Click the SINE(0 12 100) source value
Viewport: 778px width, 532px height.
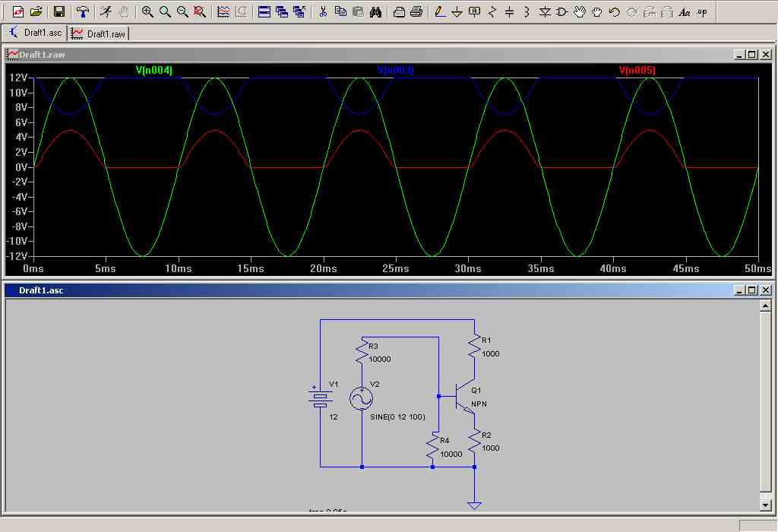[x=397, y=417]
